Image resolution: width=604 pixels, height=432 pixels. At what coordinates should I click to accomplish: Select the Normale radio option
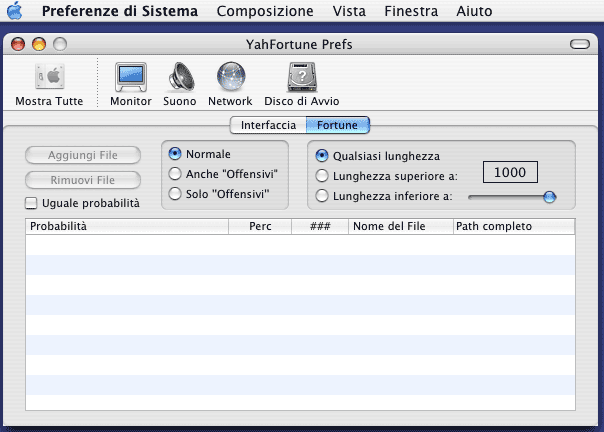175,154
